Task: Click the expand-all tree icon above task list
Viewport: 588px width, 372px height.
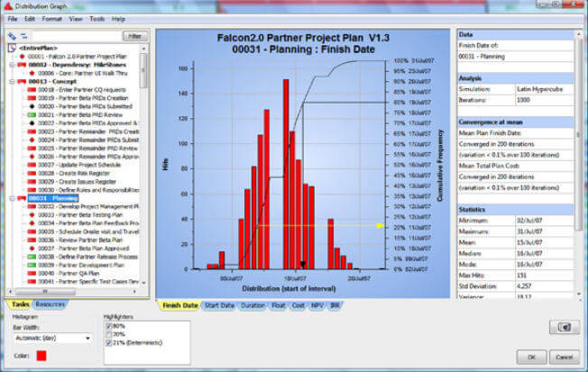Action: 10,36
